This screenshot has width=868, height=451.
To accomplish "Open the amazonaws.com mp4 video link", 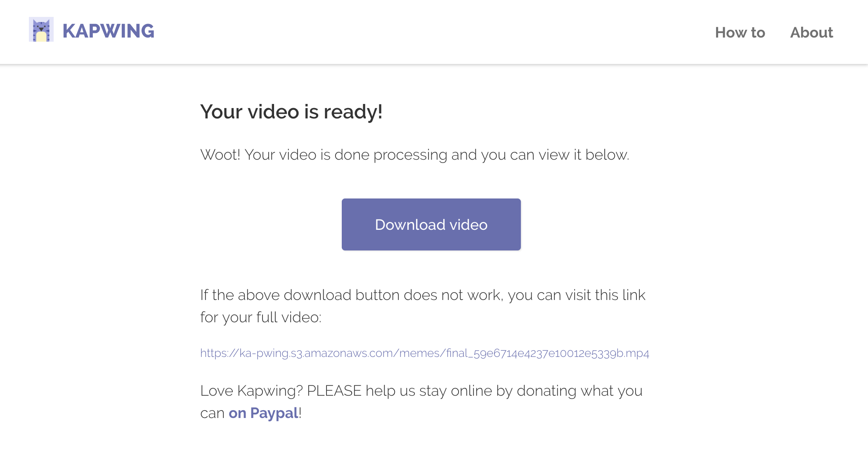I will tap(424, 353).
